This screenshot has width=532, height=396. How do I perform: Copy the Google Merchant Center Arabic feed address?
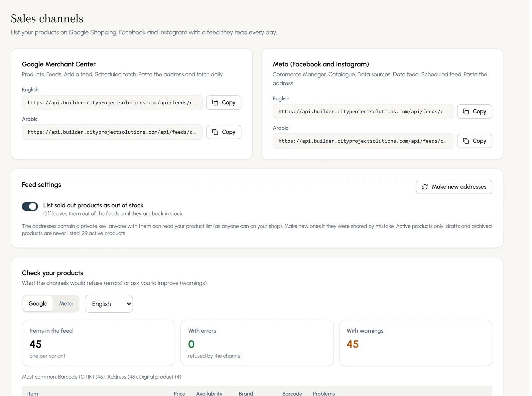(x=223, y=132)
